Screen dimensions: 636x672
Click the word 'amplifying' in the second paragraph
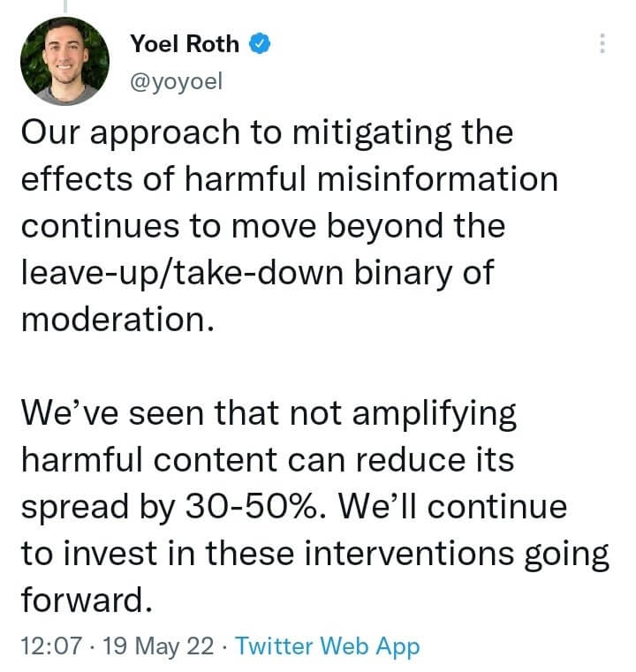[434, 414]
